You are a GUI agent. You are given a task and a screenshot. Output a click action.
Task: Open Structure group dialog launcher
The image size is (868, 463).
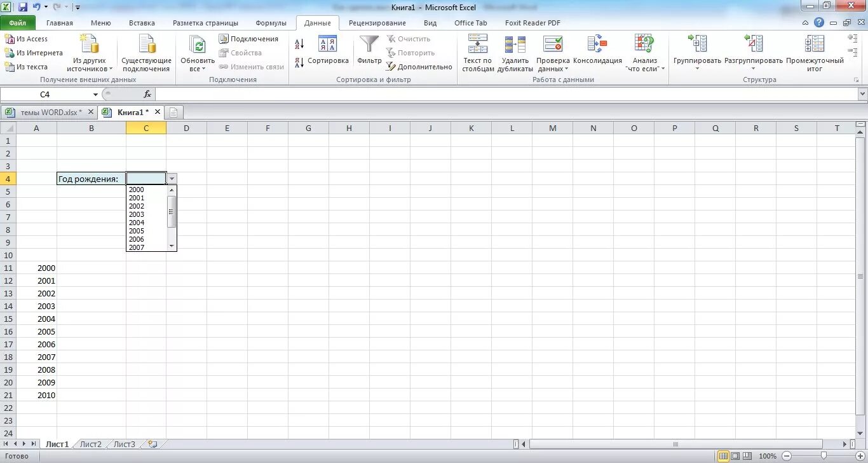pos(857,80)
